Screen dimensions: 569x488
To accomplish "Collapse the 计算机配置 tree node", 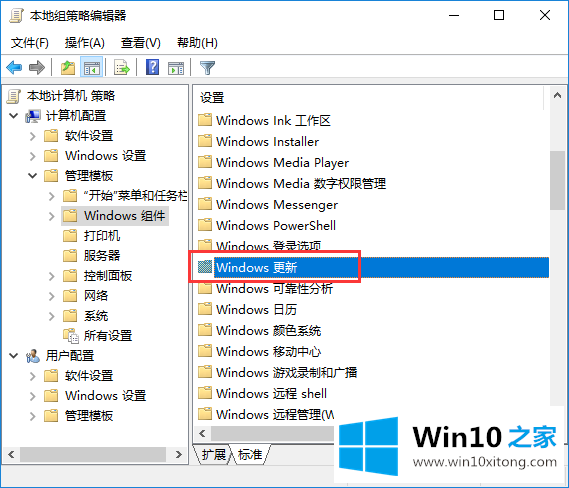I will click(13, 116).
